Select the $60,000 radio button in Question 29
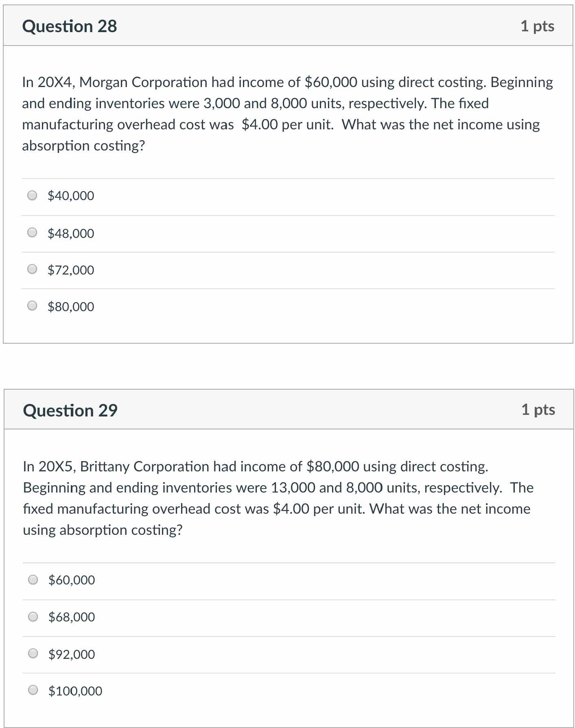The height and width of the screenshot is (728, 575). (33, 580)
